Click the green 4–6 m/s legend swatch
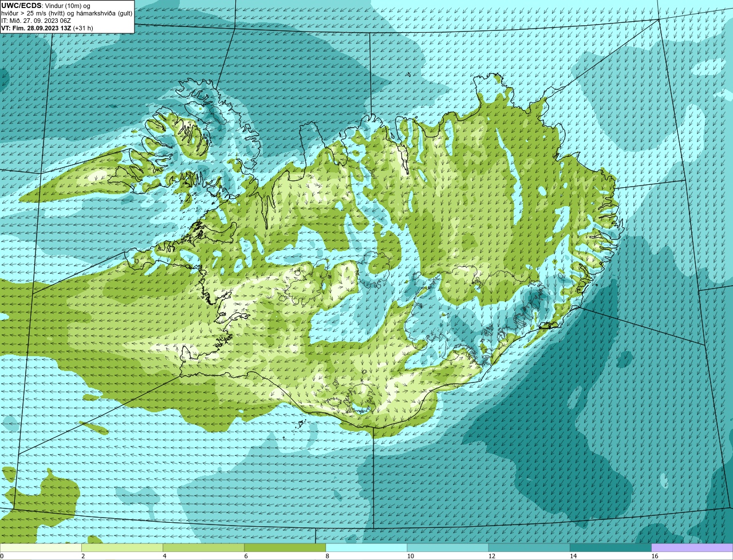Image resolution: width=733 pixels, height=560 pixels. 204,547
